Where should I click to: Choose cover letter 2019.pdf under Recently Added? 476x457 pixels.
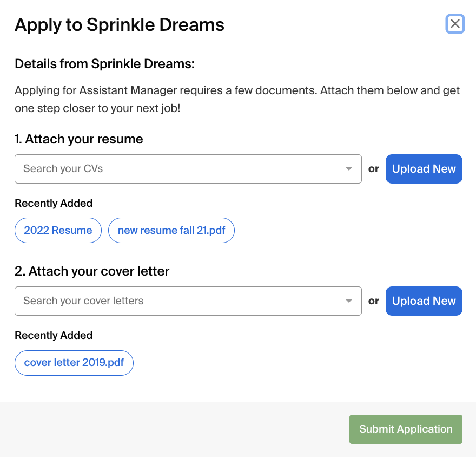(x=74, y=363)
